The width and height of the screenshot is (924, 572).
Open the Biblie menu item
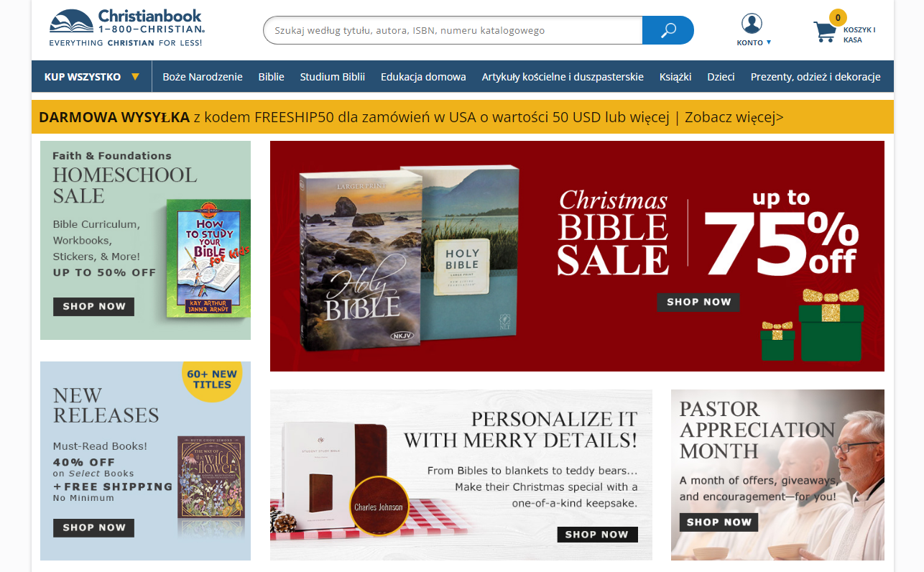272,77
